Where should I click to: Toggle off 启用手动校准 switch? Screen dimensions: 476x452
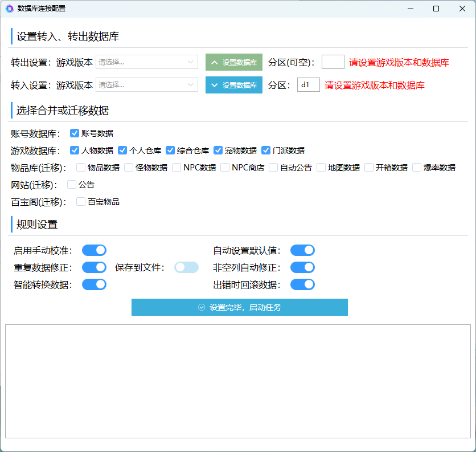click(x=94, y=250)
